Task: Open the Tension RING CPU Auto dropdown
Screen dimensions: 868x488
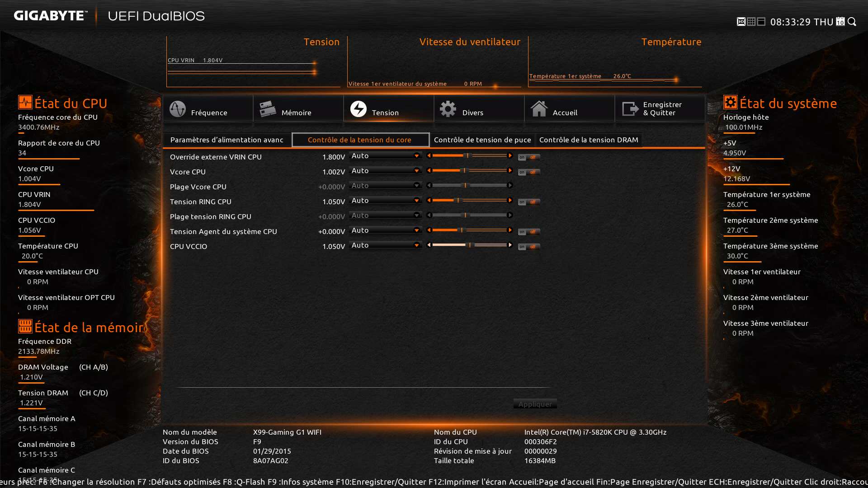Action: (x=385, y=200)
